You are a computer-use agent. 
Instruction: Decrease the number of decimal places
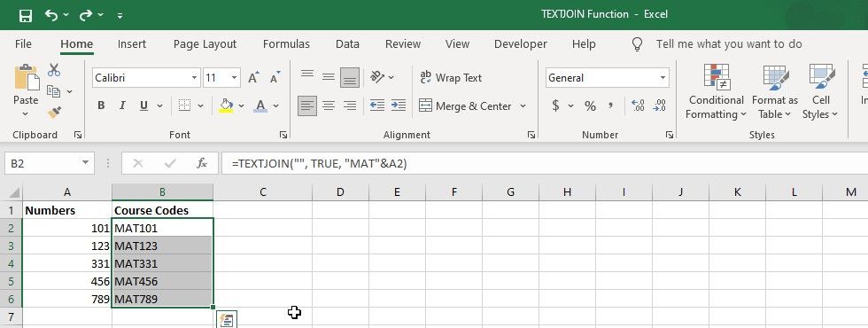click(x=659, y=105)
